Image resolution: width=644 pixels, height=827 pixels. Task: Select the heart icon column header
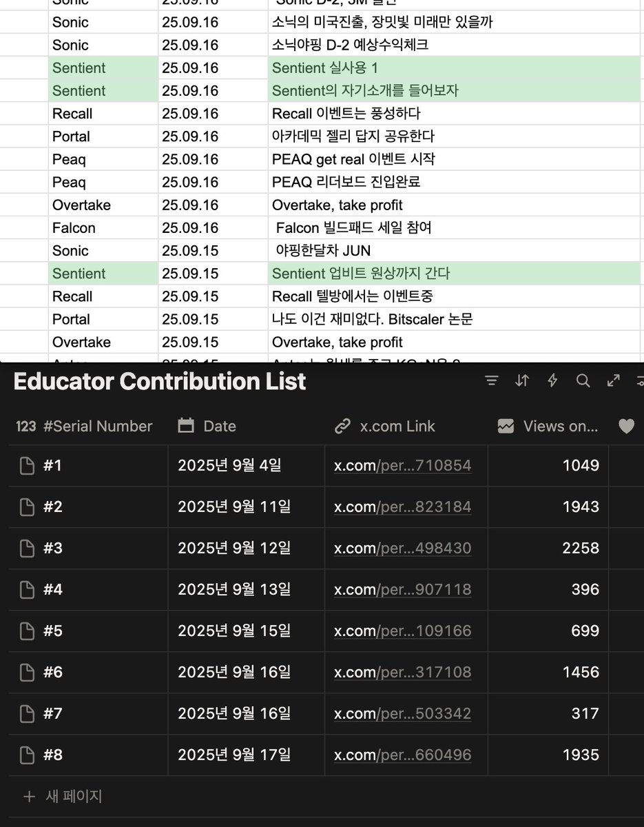(626, 427)
